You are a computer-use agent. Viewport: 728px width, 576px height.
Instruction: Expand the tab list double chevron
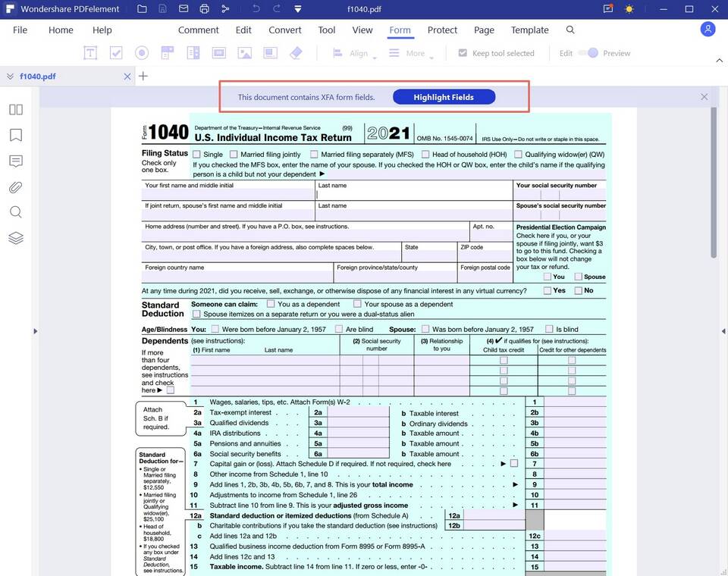click(x=10, y=76)
